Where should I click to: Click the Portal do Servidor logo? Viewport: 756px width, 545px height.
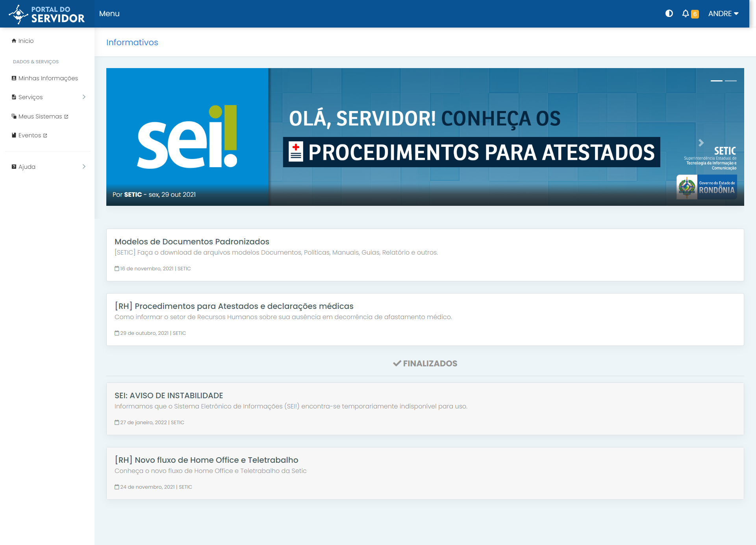[x=47, y=14]
